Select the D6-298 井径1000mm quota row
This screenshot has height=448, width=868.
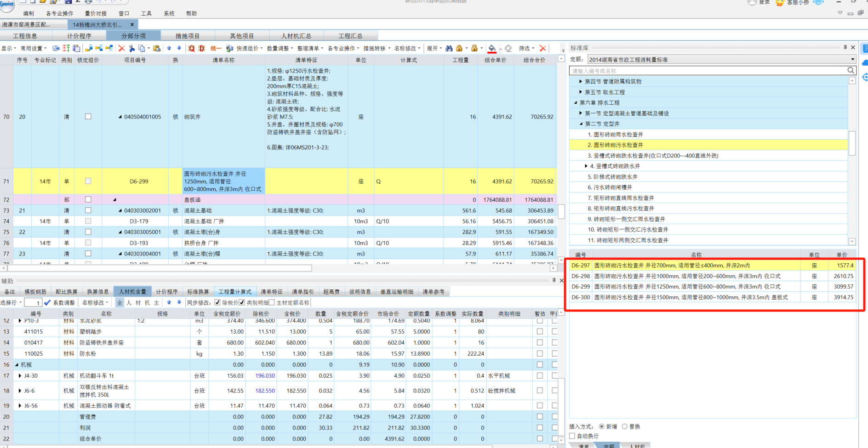pos(713,276)
